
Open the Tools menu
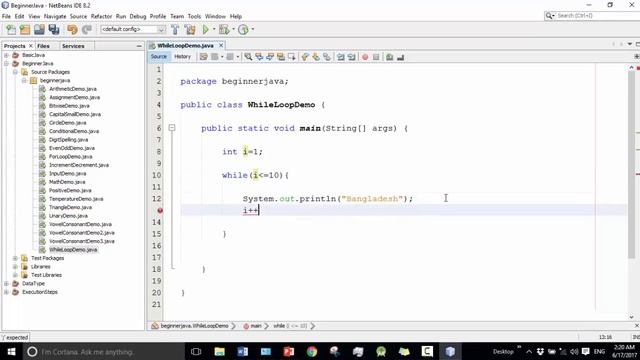194,16
